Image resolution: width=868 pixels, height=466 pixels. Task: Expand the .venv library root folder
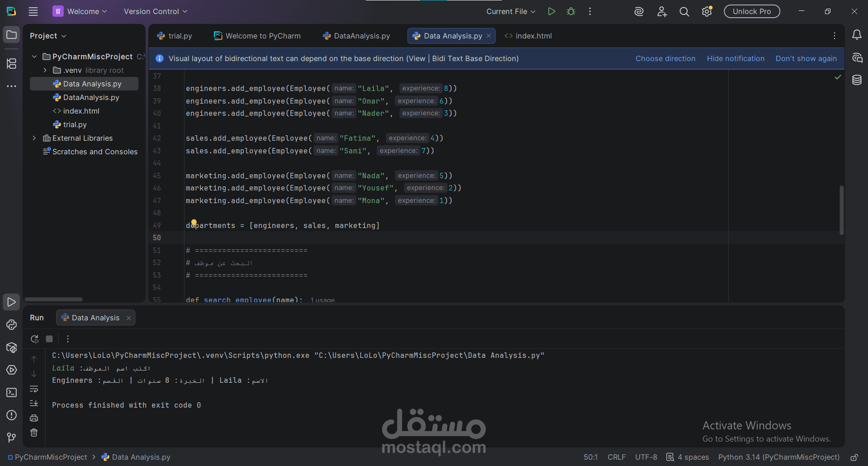(x=45, y=70)
